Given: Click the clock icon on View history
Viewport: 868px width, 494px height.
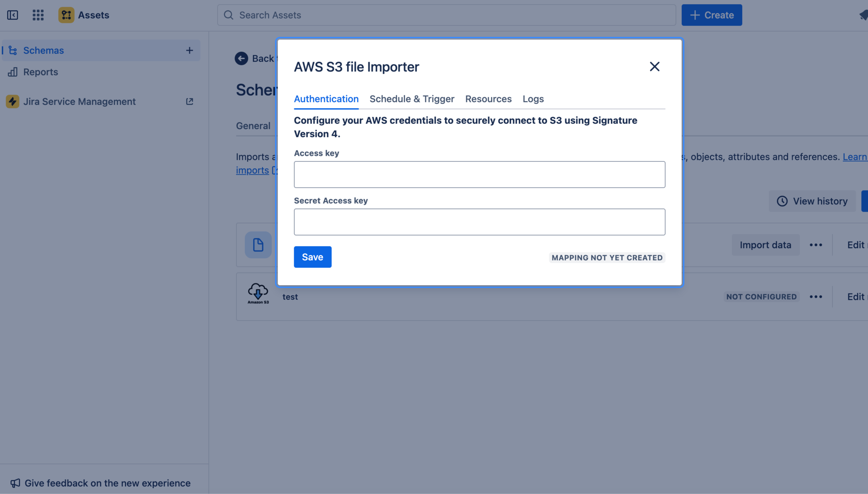Looking at the screenshot, I should pos(782,201).
